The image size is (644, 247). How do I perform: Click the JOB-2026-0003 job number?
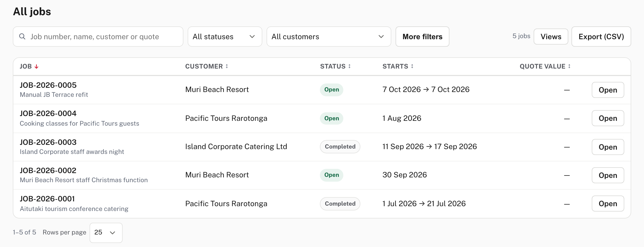[48, 142]
